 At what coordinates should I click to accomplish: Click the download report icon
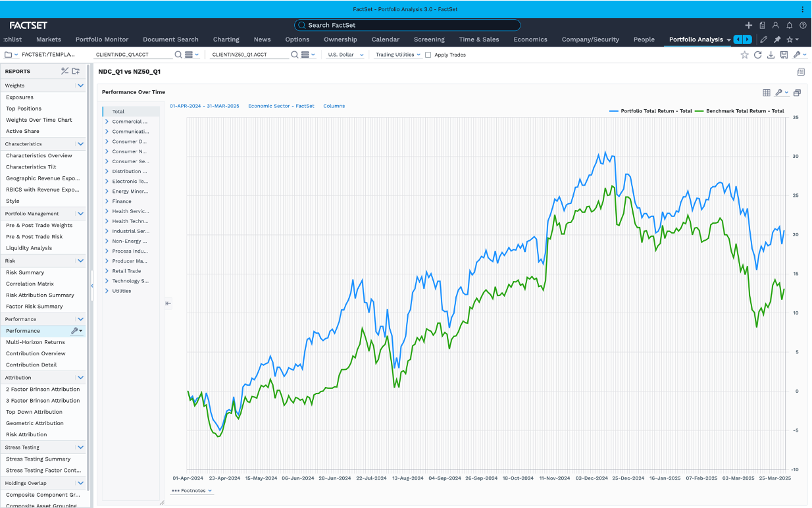point(771,55)
